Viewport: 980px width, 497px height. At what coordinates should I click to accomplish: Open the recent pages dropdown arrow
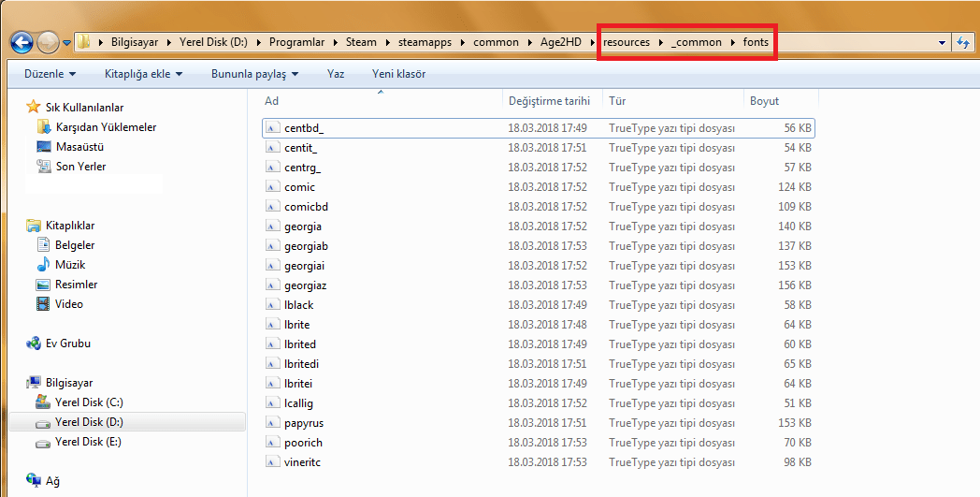coord(67,43)
